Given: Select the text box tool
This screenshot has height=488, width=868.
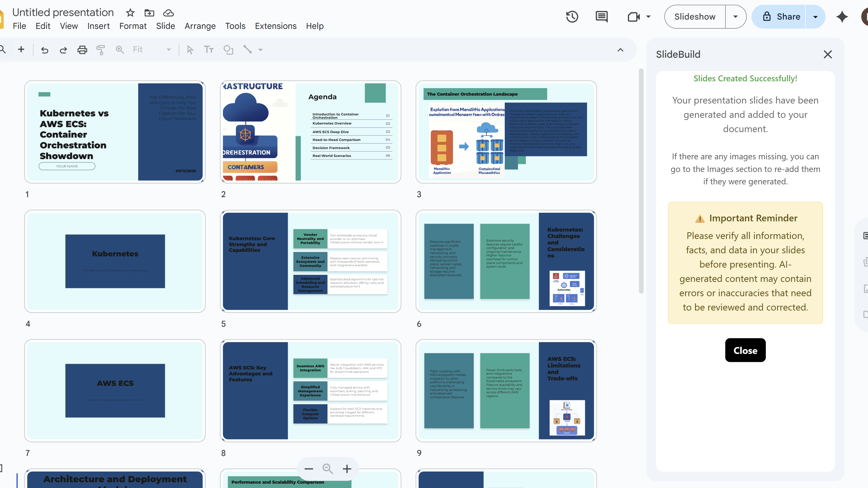Looking at the screenshot, I should (x=209, y=50).
